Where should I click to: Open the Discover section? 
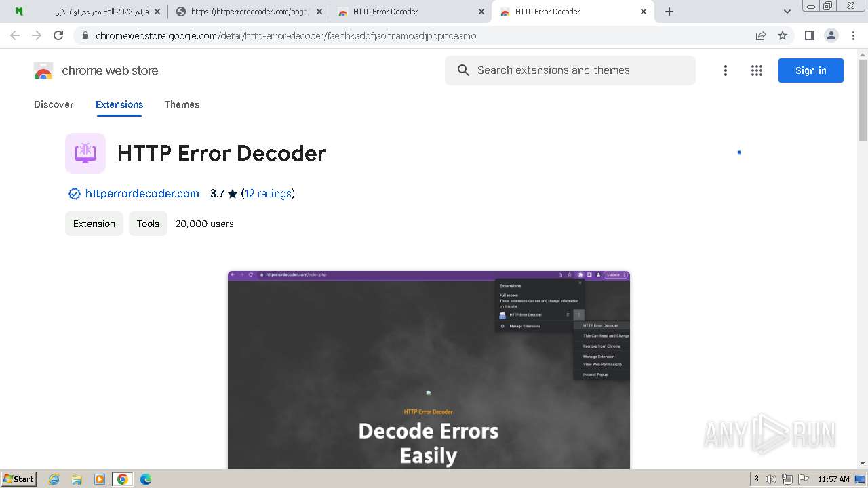(x=54, y=104)
